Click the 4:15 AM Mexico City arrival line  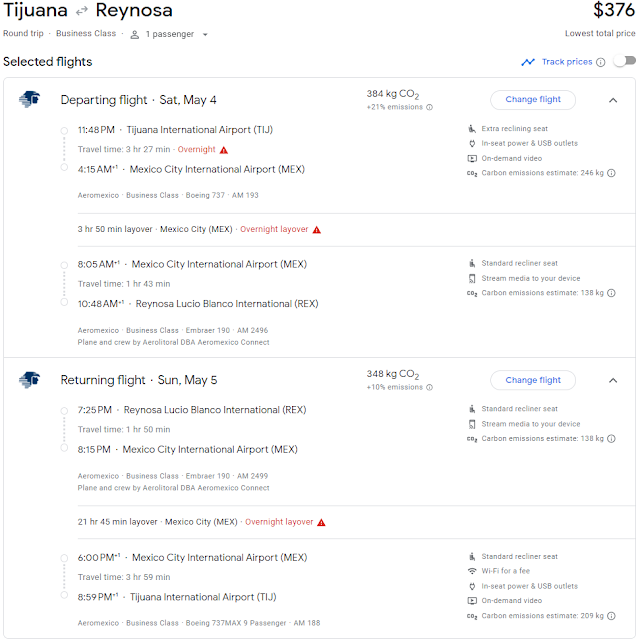(191, 169)
